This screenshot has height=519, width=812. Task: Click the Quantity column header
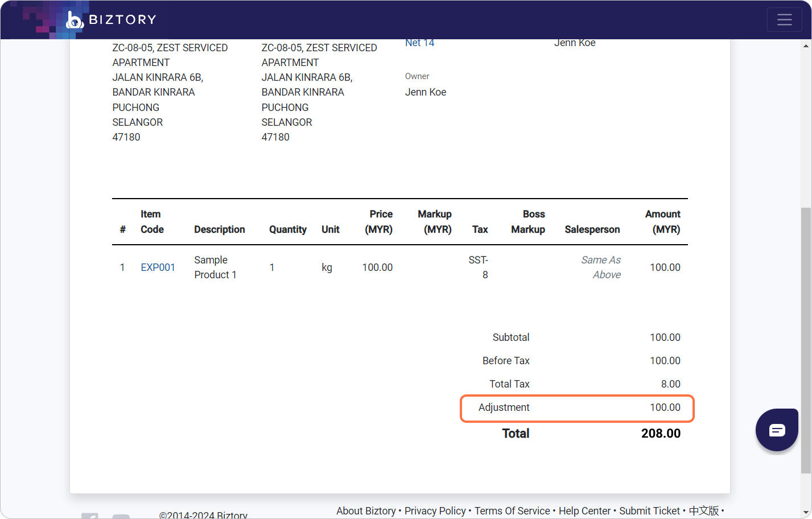288,229
